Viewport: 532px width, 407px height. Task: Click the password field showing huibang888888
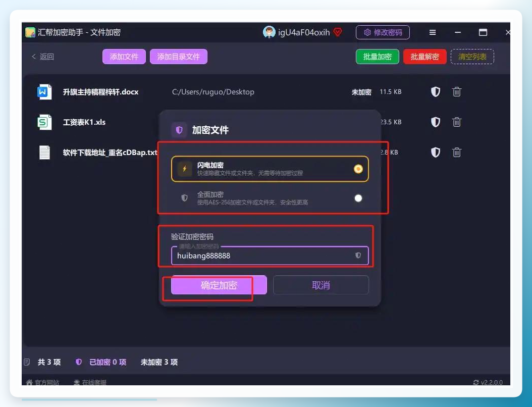pyautogui.click(x=270, y=256)
